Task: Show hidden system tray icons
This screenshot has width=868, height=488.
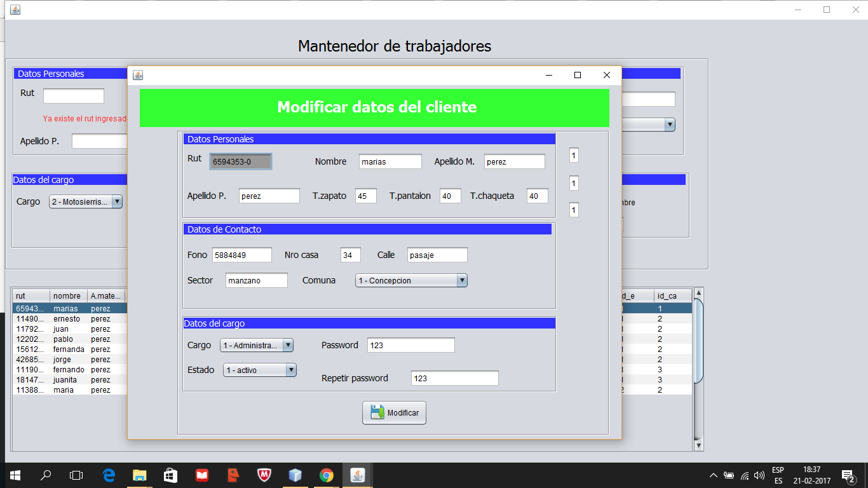Action: pos(714,475)
